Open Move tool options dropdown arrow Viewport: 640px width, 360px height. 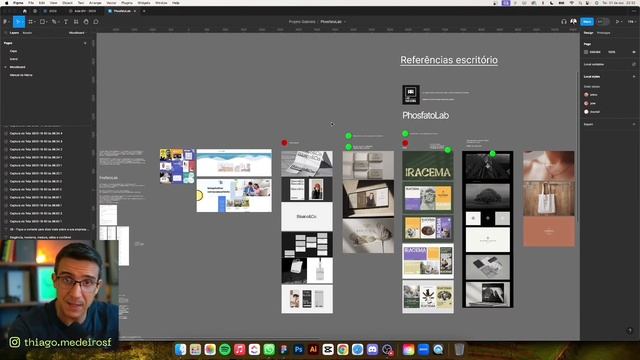[x=24, y=22]
